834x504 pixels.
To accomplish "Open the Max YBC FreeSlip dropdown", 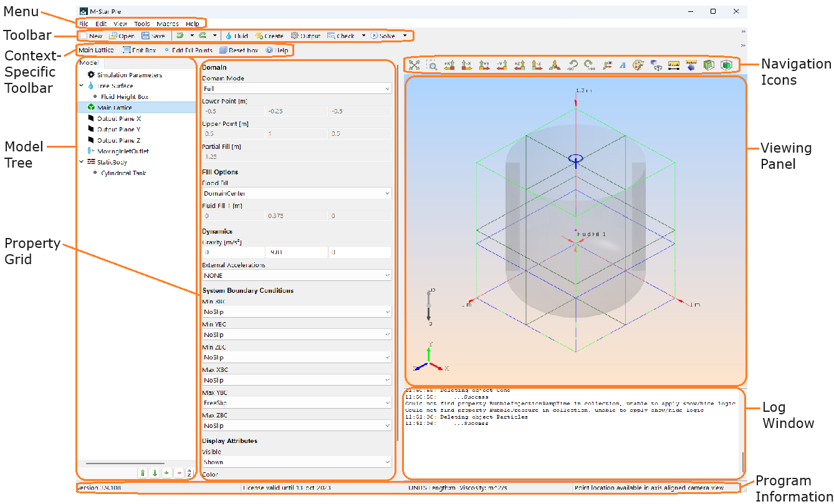I will pos(297,403).
